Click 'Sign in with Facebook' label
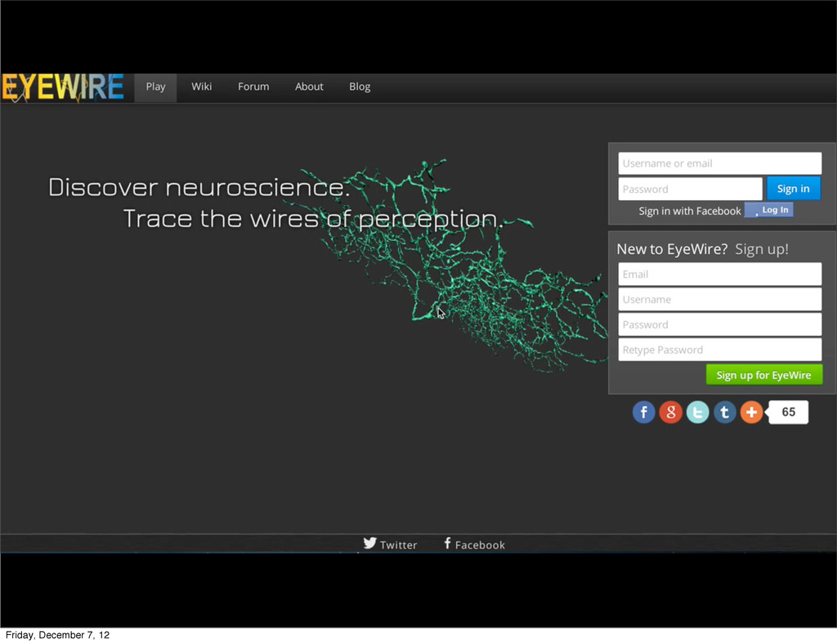Image resolution: width=837 pixels, height=644 pixels. point(690,212)
